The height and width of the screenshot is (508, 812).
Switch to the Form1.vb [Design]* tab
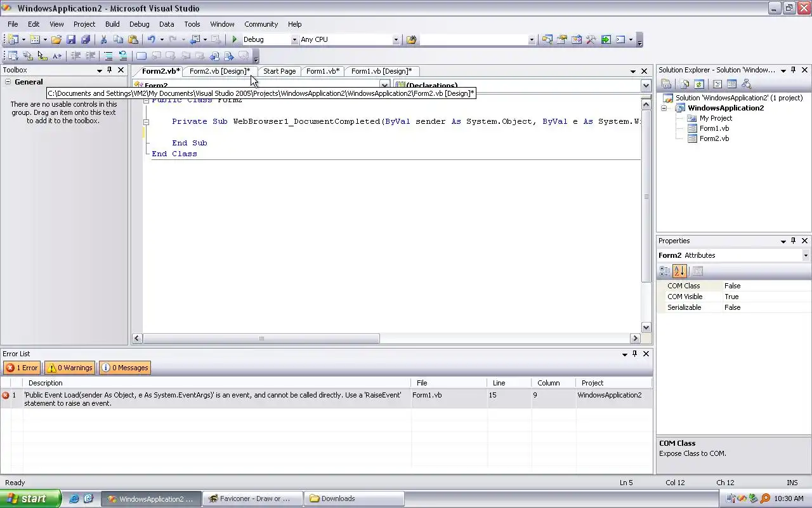coord(381,71)
